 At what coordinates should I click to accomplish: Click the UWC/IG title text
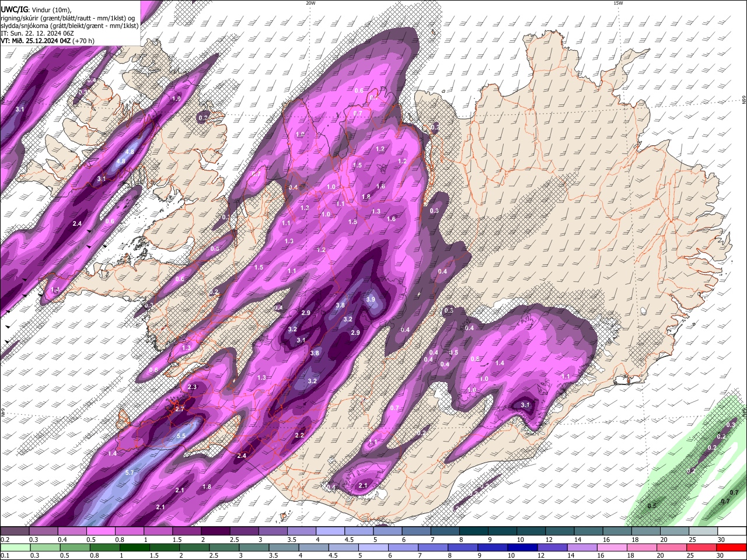[x=15, y=10]
